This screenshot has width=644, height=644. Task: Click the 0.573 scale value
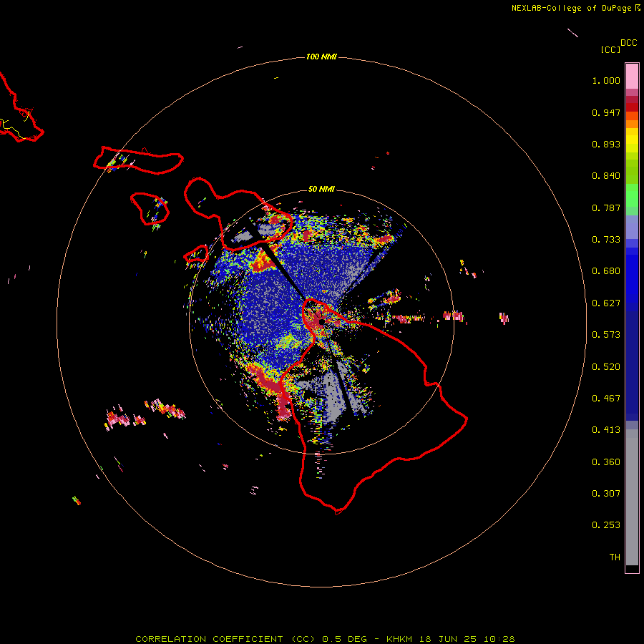[606, 335]
